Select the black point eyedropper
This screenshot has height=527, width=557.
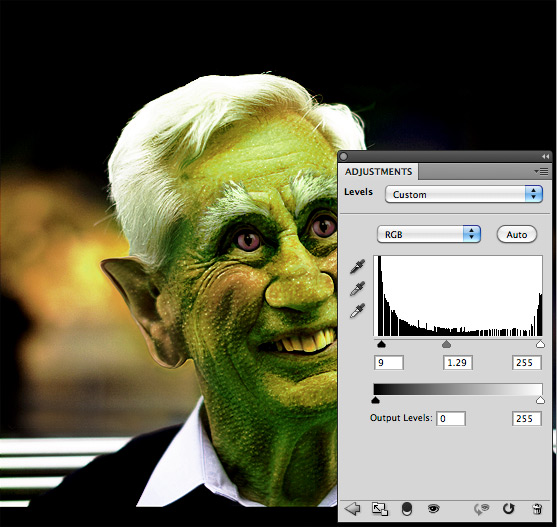click(x=357, y=267)
